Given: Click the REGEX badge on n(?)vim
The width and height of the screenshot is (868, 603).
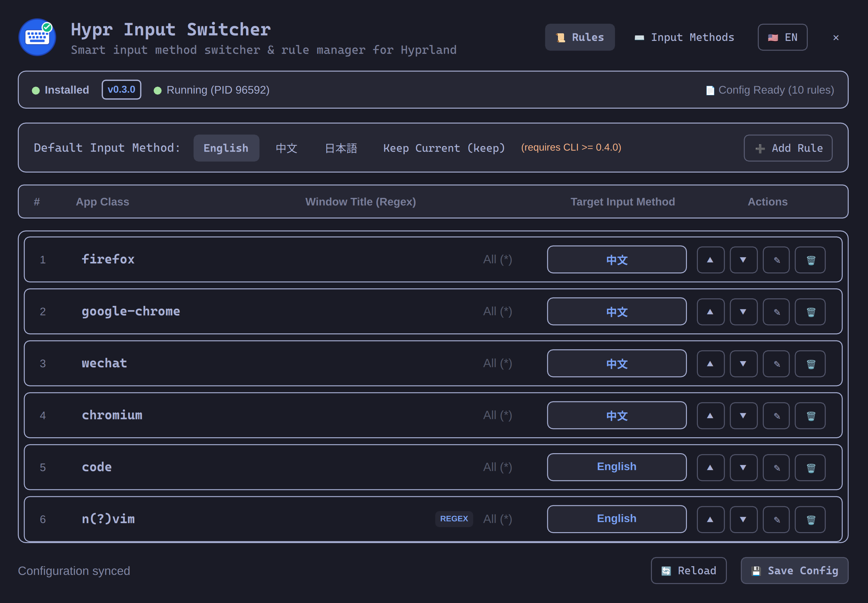Looking at the screenshot, I should (x=454, y=519).
